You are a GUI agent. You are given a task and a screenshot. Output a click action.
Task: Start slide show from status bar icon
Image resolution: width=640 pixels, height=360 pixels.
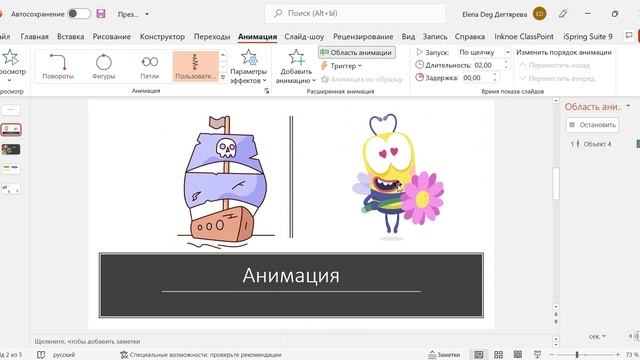[538, 354]
